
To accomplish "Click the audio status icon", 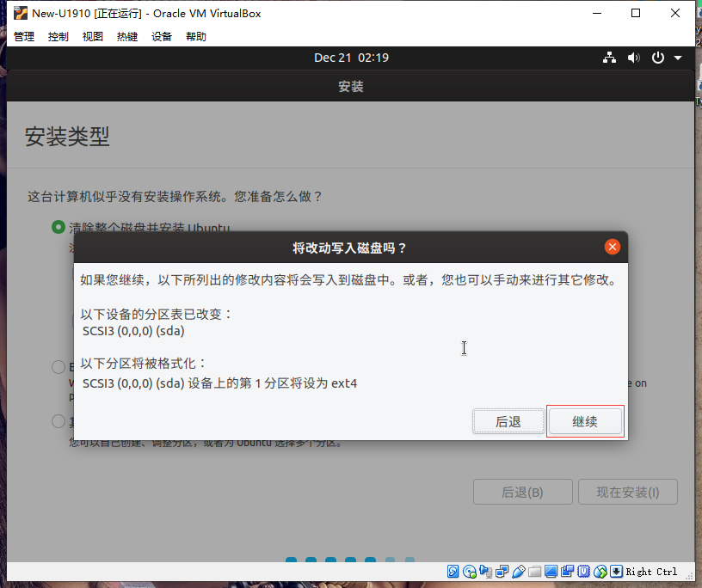I will (486, 572).
